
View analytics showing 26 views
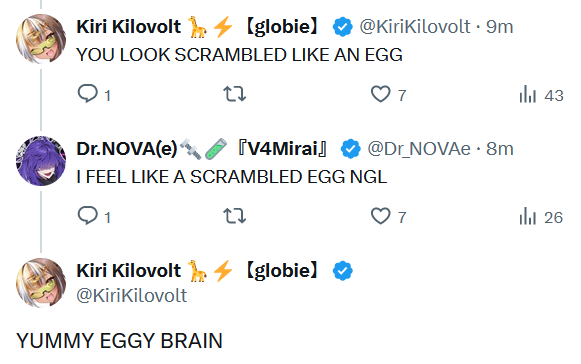pos(541,216)
